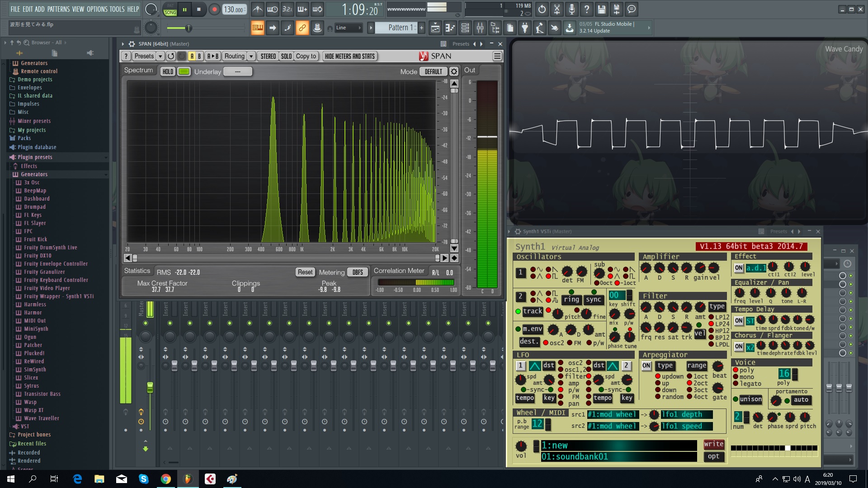
Task: Select Sytrus in Generators list
Action: click(x=31, y=386)
